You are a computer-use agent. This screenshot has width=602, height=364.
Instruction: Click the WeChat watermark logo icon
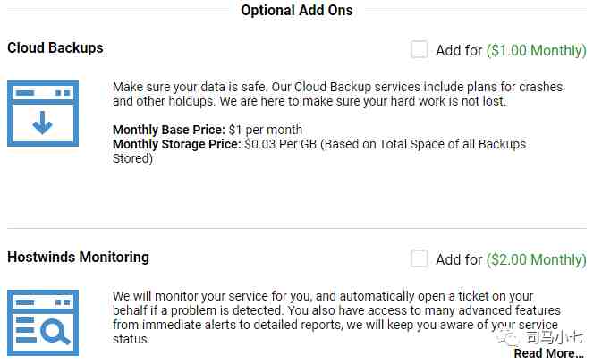pos(508,337)
